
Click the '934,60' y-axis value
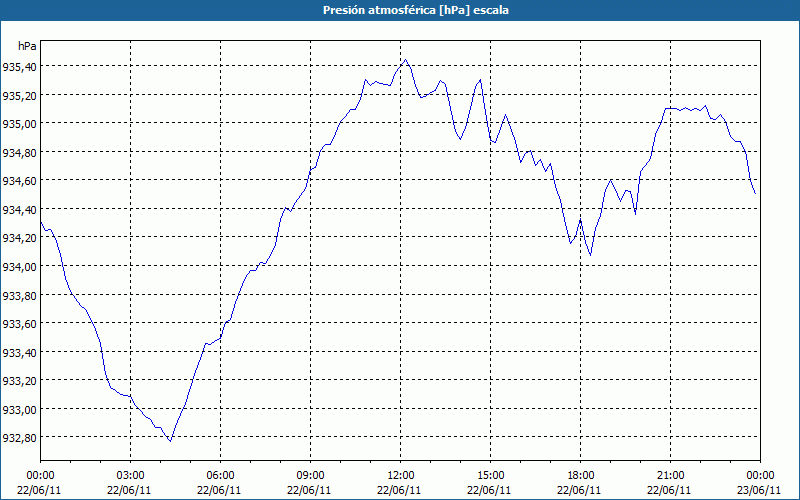[x=18, y=181]
